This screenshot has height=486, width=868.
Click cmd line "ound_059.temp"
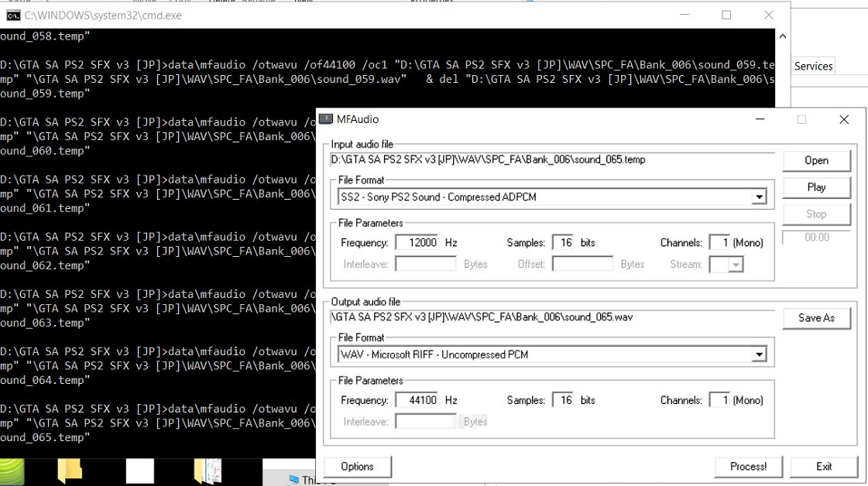point(46,94)
